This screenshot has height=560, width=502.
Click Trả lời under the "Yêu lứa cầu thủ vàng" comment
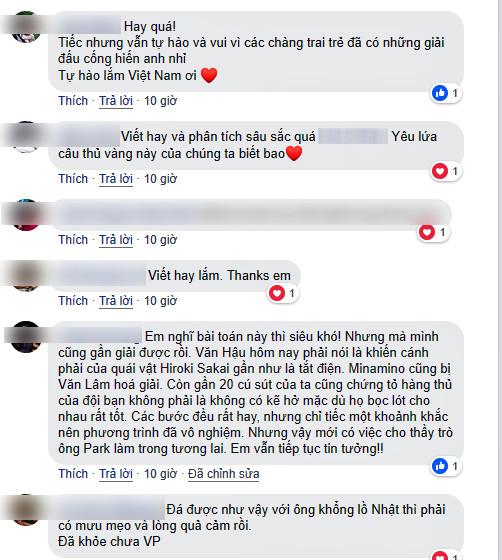click(x=116, y=179)
